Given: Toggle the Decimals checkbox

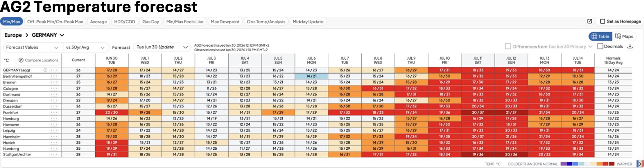Looking at the screenshot, I should click(600, 46).
